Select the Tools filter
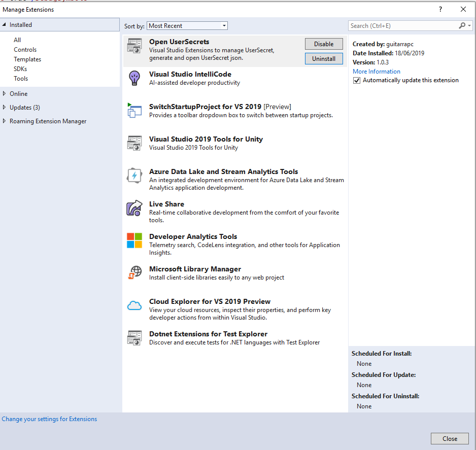Viewport: 476px width, 450px height. pos(21,79)
